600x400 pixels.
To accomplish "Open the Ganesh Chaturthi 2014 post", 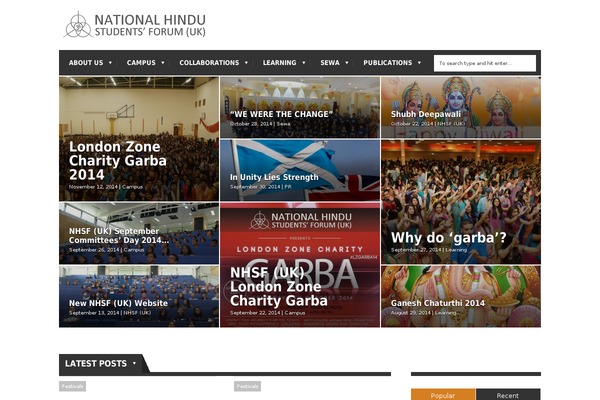I will click(438, 303).
